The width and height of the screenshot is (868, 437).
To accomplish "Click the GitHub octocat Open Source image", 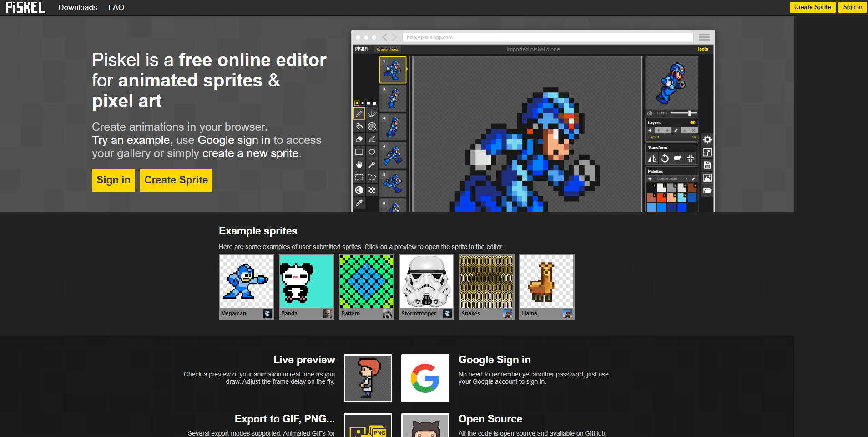I will (x=425, y=425).
